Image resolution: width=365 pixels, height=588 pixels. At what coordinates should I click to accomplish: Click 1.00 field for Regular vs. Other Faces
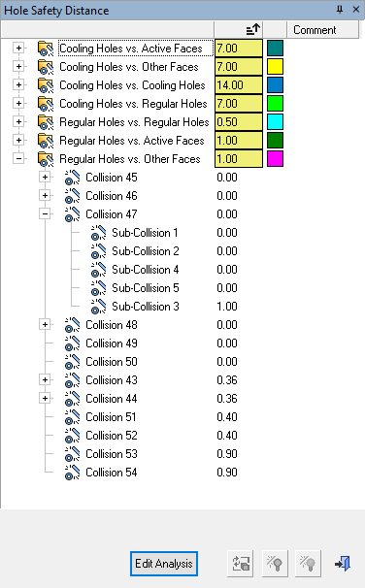pyautogui.click(x=239, y=159)
